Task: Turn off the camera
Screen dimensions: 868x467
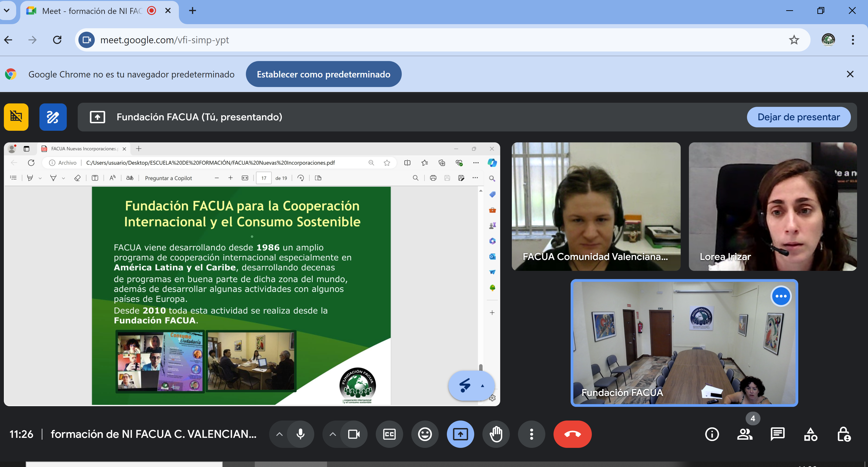Action: [x=353, y=434]
